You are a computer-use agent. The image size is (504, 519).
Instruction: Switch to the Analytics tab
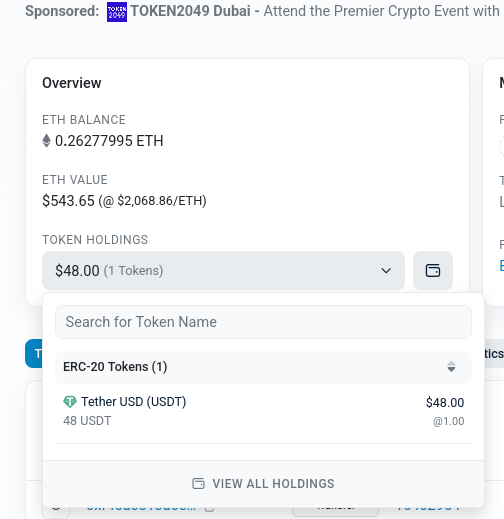493,354
